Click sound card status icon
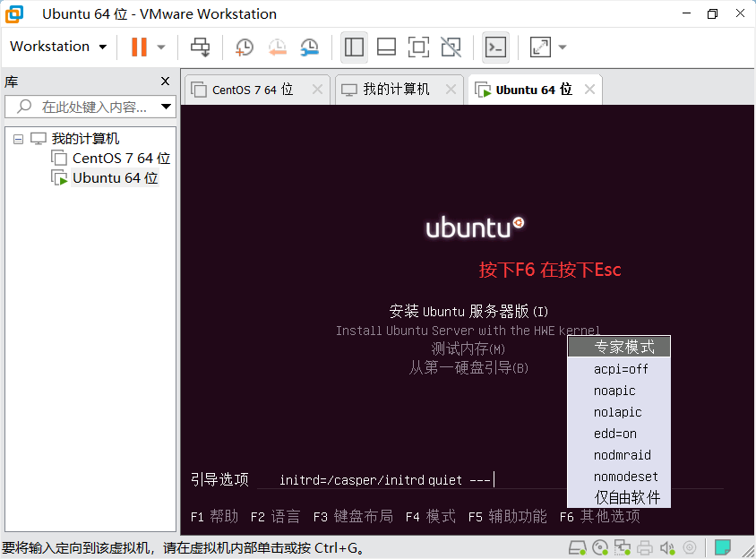Viewport: 756px width, 559px height. click(667, 548)
